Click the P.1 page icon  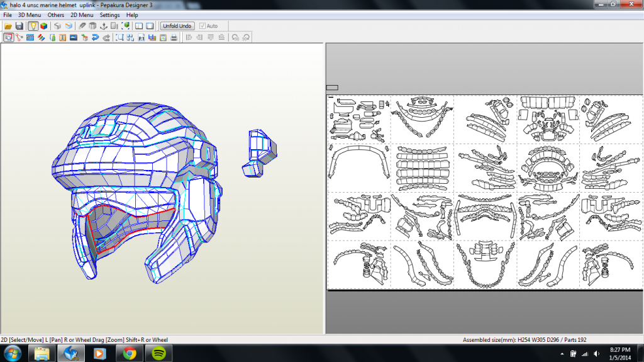coord(141,37)
